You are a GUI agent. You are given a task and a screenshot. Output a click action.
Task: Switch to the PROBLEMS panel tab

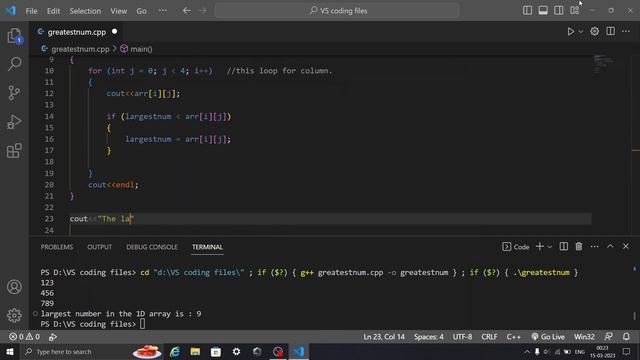click(x=57, y=247)
